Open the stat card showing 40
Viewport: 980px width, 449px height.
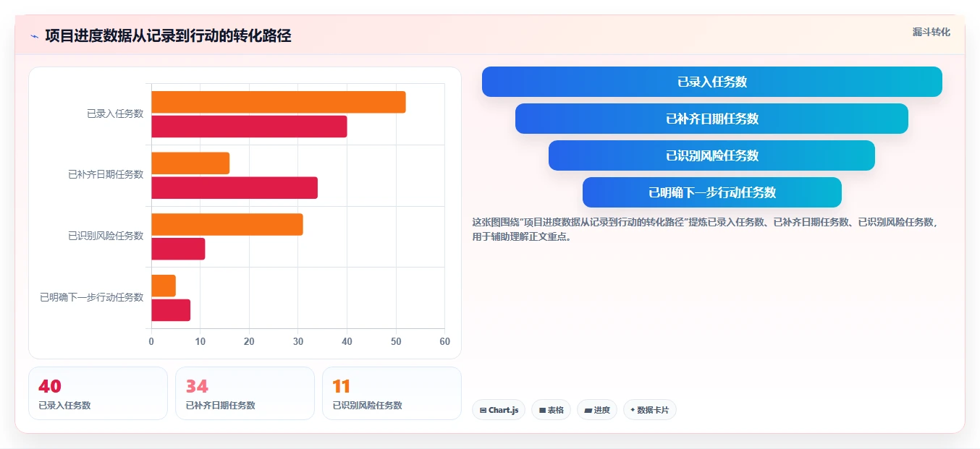[x=98, y=393]
